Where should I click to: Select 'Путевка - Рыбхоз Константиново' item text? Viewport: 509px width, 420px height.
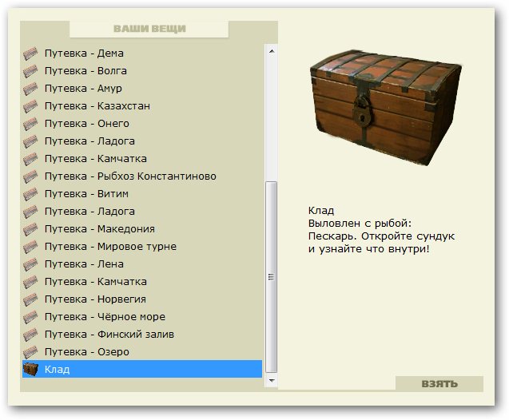point(130,176)
